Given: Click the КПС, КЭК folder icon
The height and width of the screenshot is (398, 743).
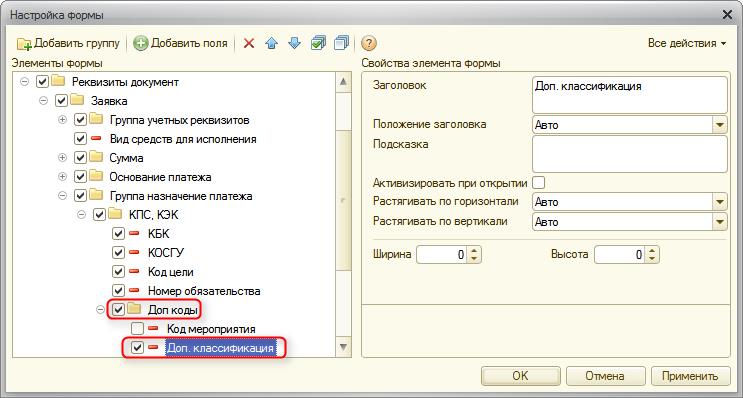Looking at the screenshot, I should 115,214.
